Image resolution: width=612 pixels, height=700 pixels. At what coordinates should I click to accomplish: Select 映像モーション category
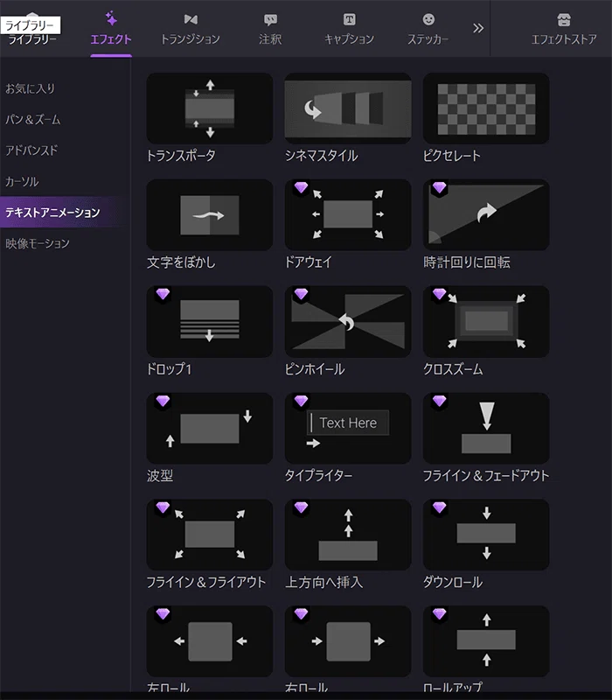(38, 244)
